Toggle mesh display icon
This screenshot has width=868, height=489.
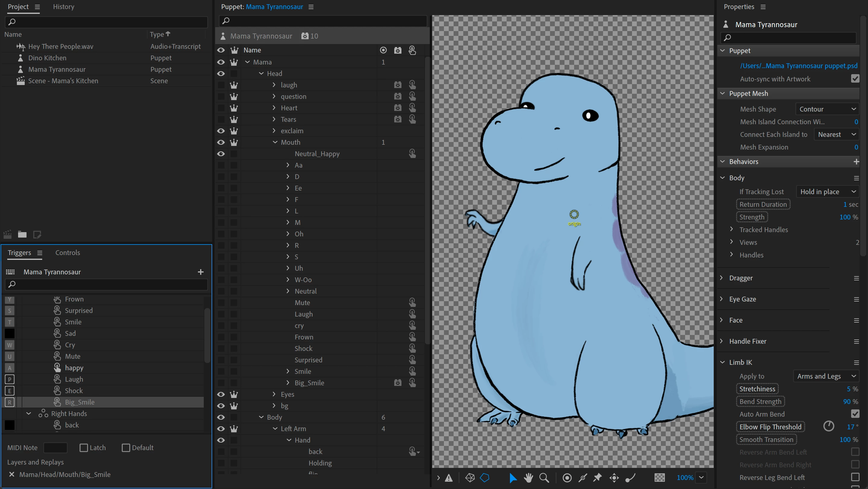point(470,478)
